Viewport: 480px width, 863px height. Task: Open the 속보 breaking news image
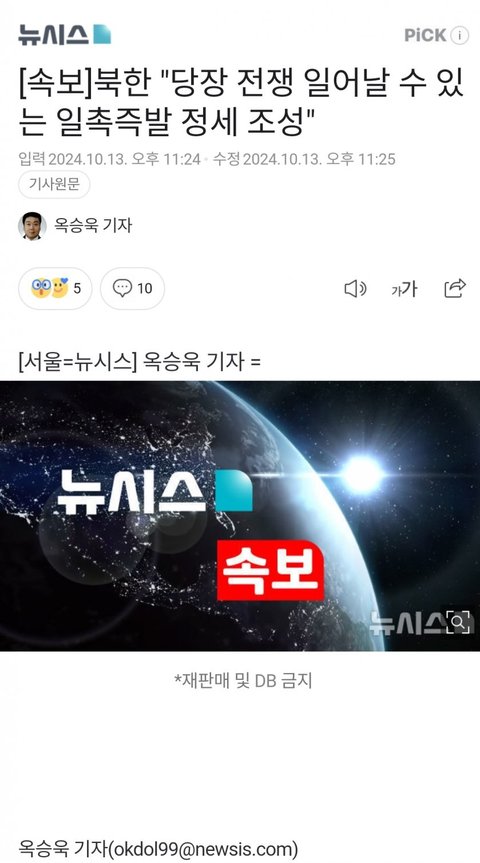240,516
